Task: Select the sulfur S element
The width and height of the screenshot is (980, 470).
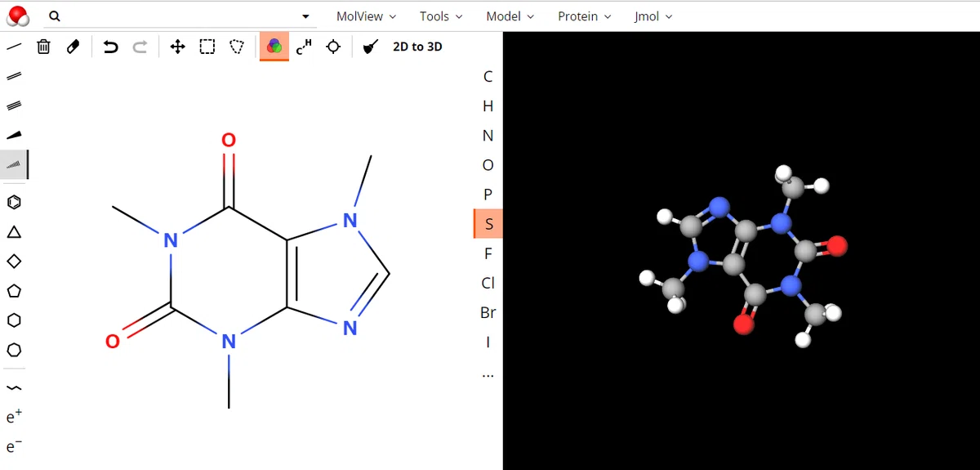Action: (488, 224)
